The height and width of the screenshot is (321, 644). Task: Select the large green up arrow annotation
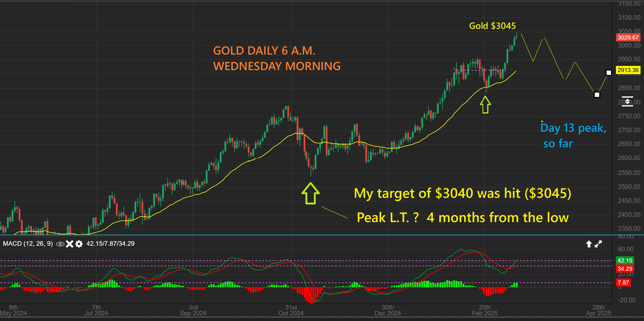[311, 193]
